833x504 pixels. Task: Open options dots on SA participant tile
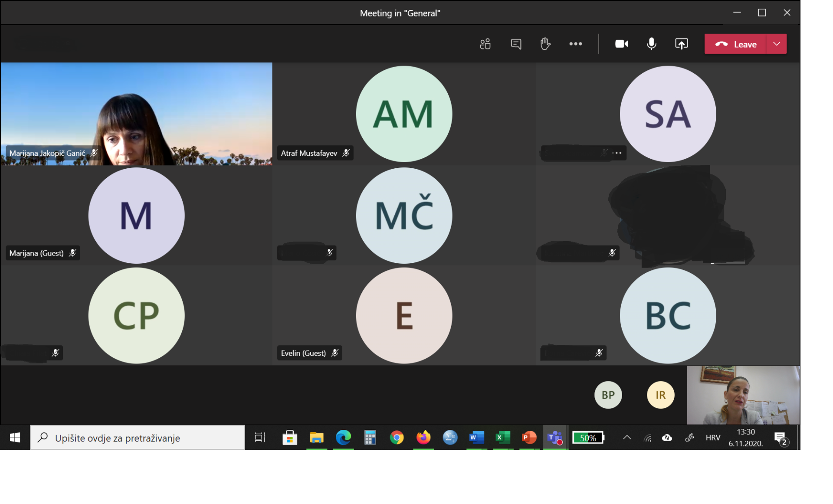617,153
